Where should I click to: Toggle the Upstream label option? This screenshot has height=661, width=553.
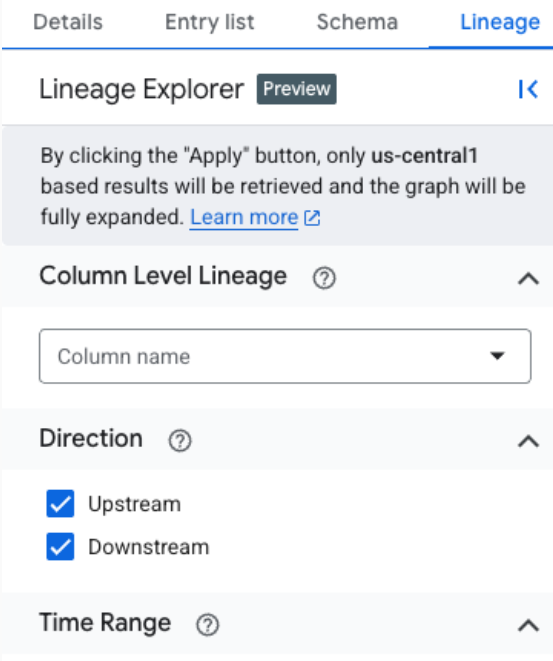point(134,504)
